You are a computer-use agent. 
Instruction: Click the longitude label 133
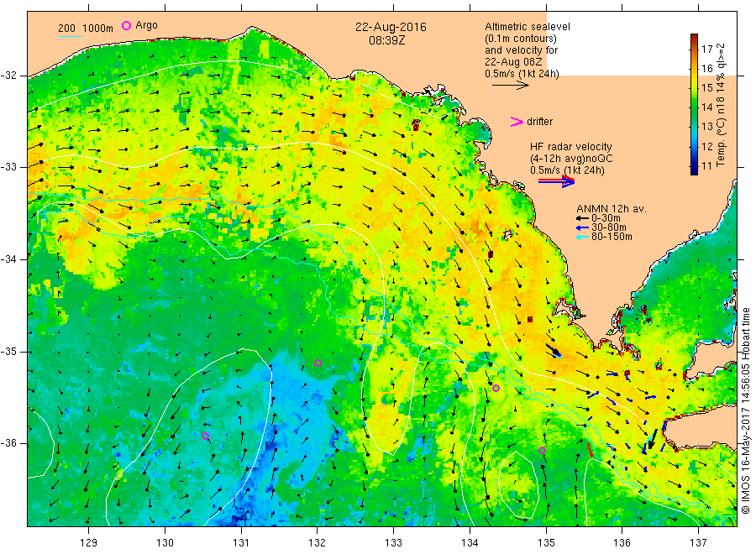(x=393, y=543)
